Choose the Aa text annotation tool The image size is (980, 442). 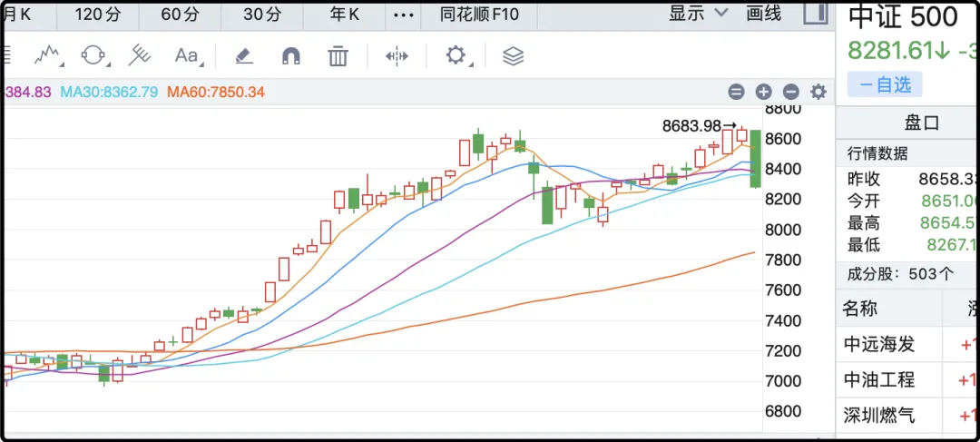pyautogui.click(x=187, y=56)
